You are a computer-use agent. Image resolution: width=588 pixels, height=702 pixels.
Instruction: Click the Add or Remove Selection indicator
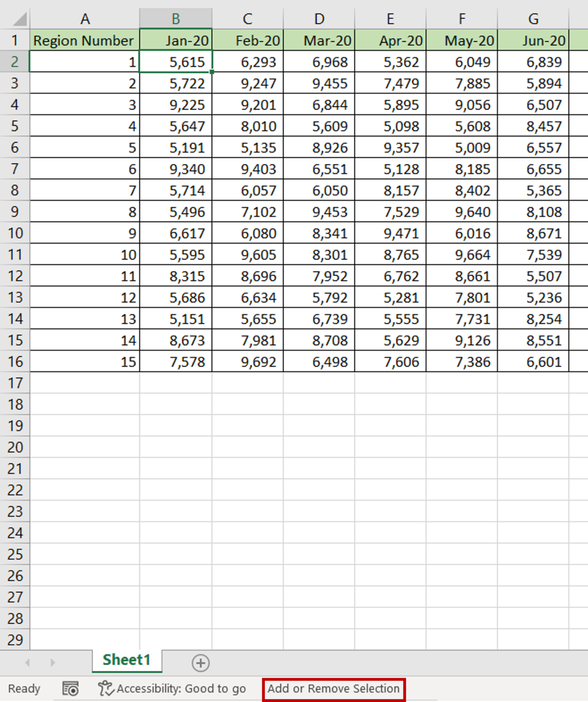point(333,689)
